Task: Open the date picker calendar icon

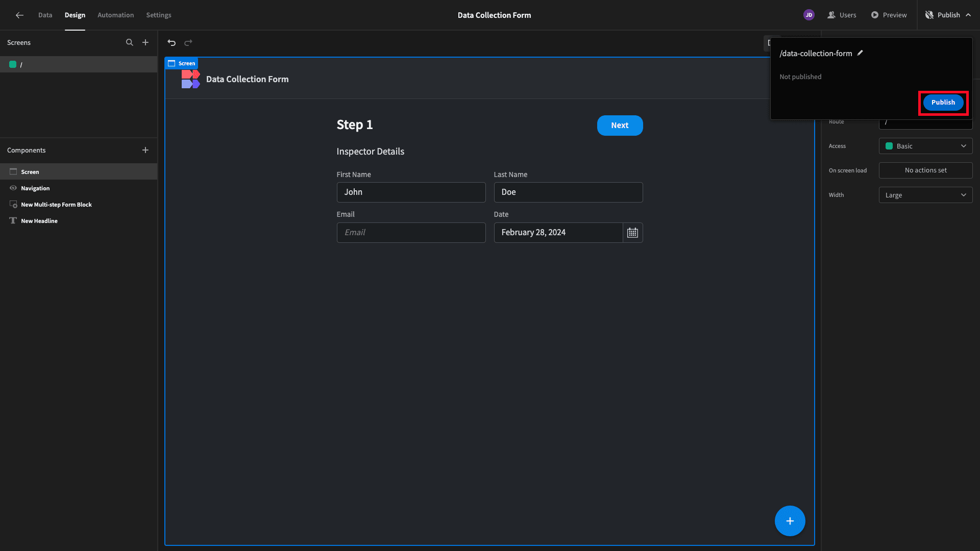Action: (632, 233)
